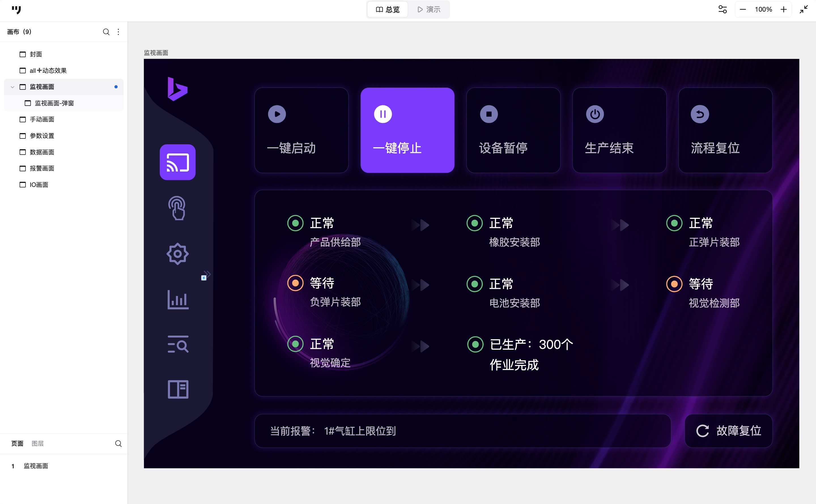
Task: Select the monitor cast icon in sidebar
Action: [x=177, y=162]
